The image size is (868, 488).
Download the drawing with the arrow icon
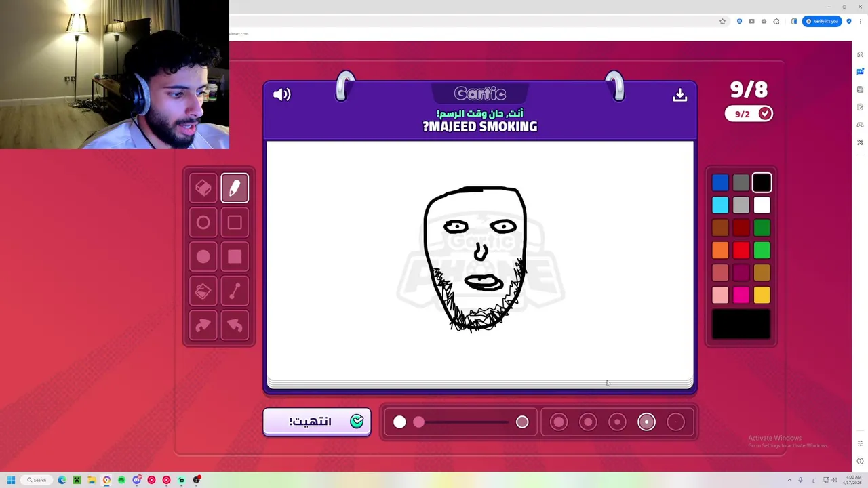coord(679,95)
